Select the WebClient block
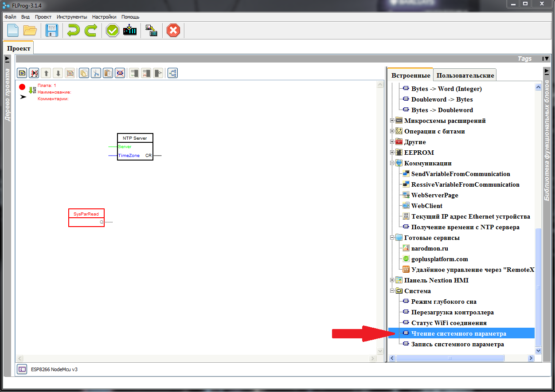The height and width of the screenshot is (392, 555). (x=427, y=206)
